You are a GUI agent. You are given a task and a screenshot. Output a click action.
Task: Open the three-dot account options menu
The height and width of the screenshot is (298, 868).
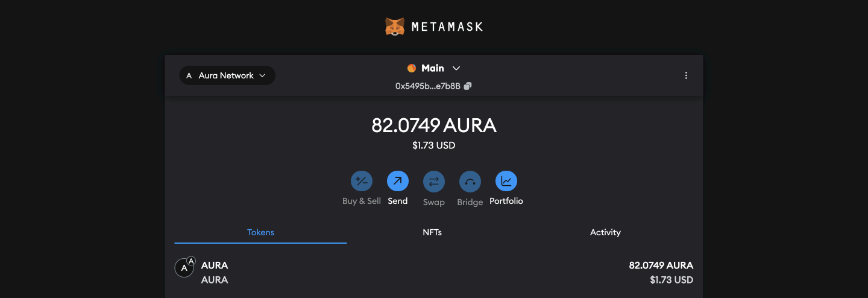pyautogui.click(x=686, y=75)
